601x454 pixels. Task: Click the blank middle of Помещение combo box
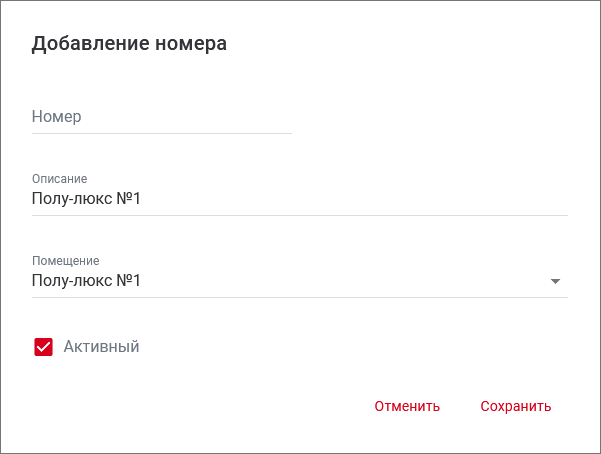point(340,281)
